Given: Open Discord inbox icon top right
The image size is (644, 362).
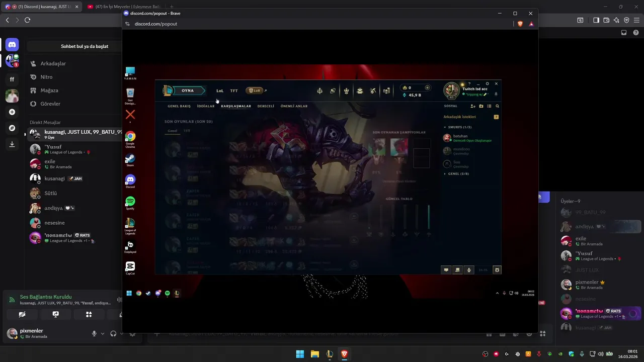Looking at the screenshot, I should point(624,33).
